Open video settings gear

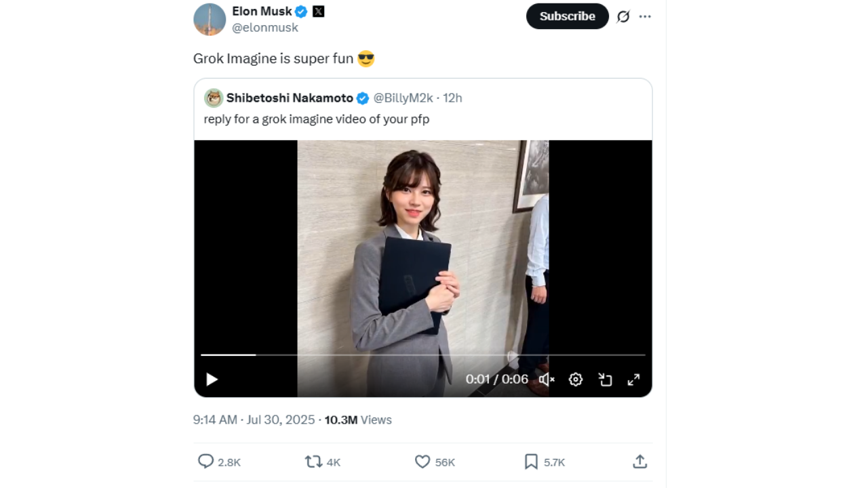[x=576, y=380]
